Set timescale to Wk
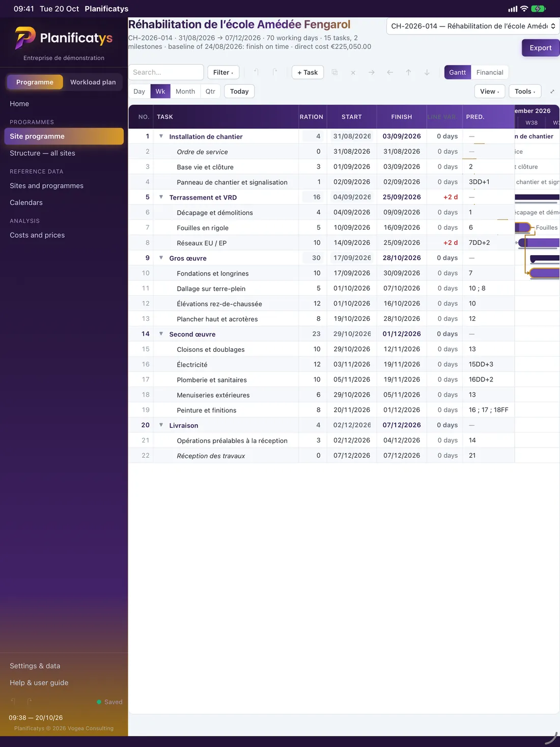 click(x=160, y=91)
